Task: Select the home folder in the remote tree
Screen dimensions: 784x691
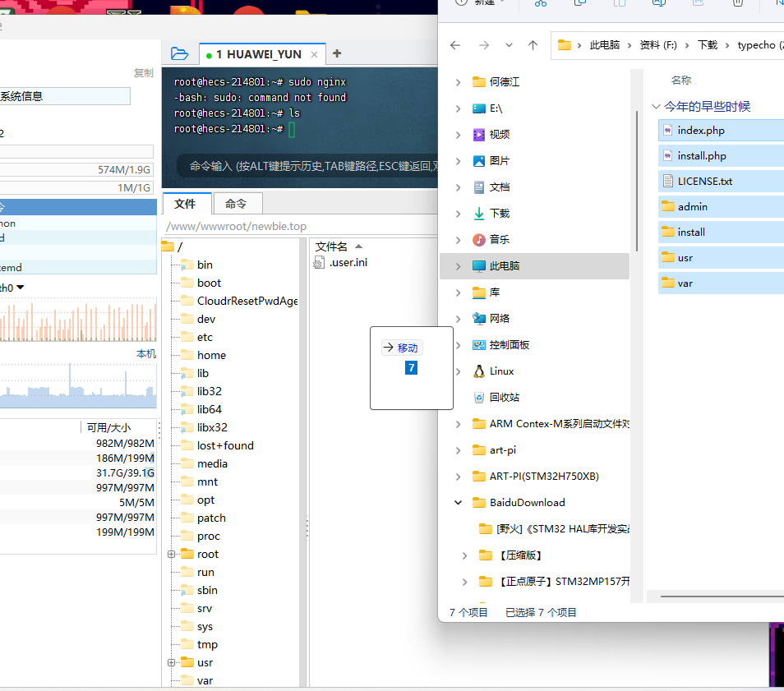Action: (x=204, y=355)
